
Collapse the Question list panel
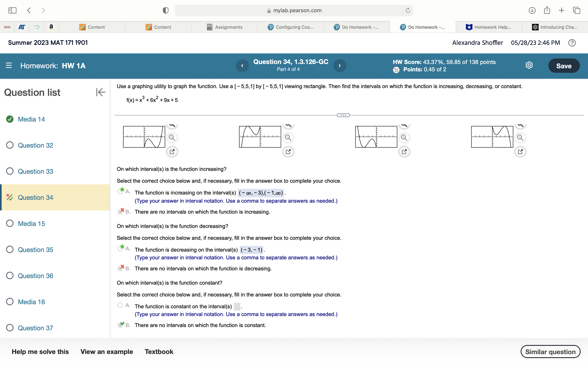(x=100, y=92)
